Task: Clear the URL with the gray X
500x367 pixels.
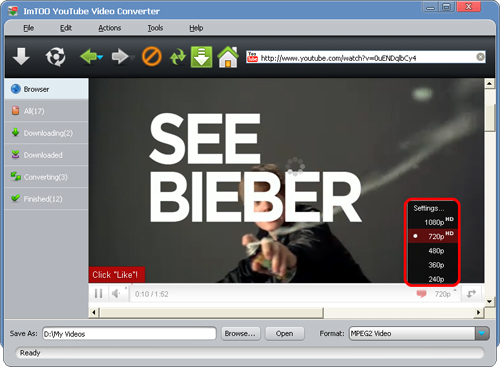Action: [x=480, y=57]
